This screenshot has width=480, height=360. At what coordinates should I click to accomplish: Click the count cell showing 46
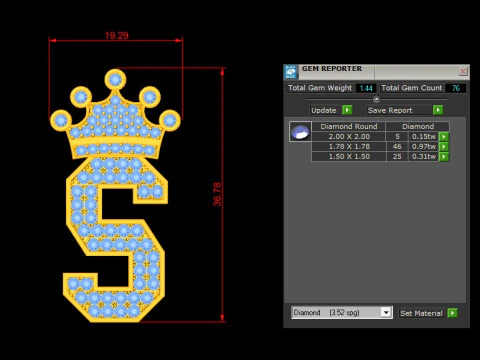tap(397, 147)
